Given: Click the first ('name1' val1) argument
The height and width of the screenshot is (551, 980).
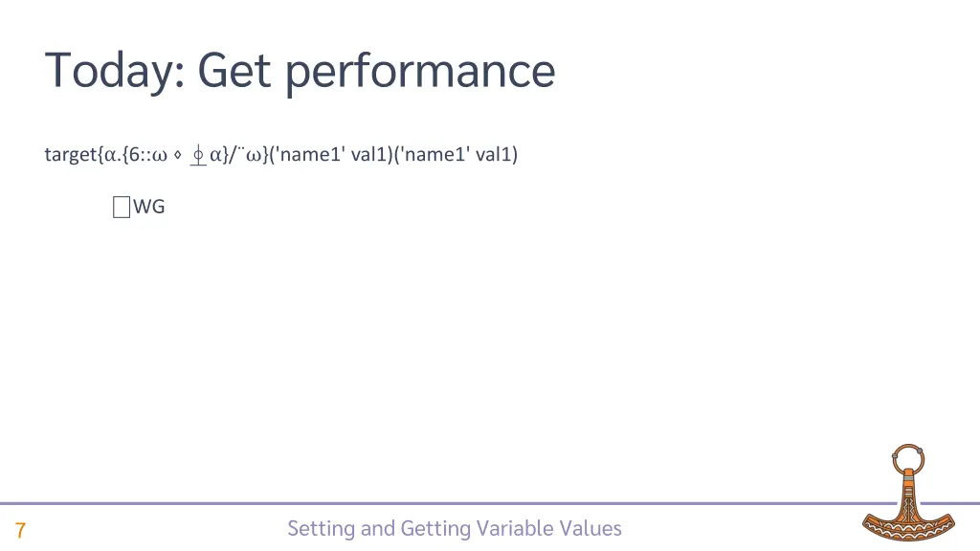Looking at the screenshot, I should coord(331,154).
